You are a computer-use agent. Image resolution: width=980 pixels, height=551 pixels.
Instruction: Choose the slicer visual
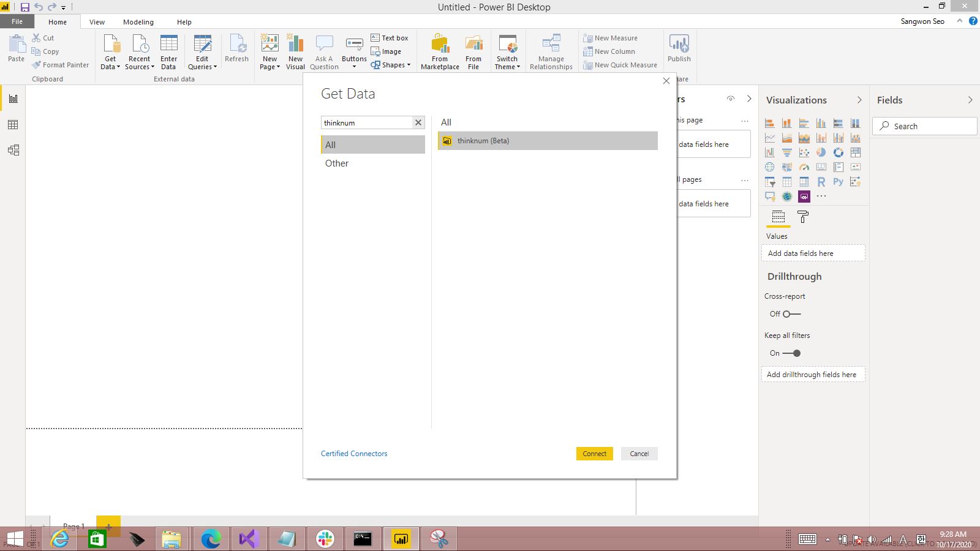coord(770,182)
